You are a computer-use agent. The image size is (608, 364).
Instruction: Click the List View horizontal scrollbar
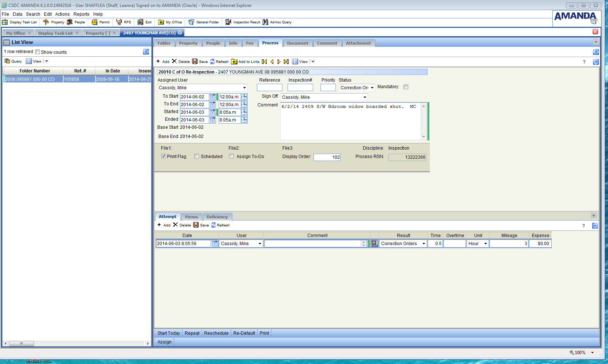coord(21,344)
